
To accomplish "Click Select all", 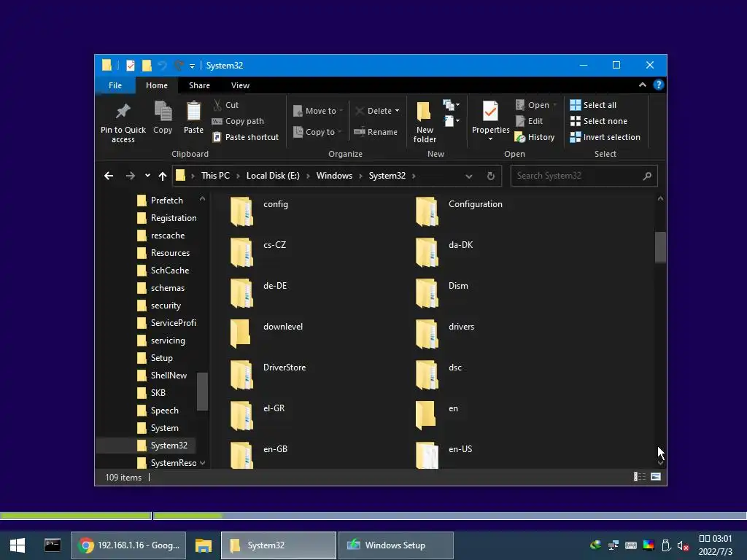I will click(594, 105).
